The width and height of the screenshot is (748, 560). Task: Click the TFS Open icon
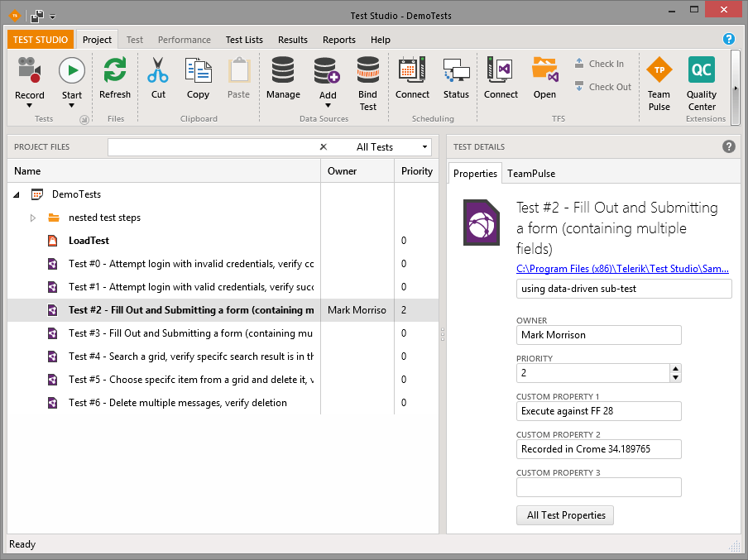(544, 70)
